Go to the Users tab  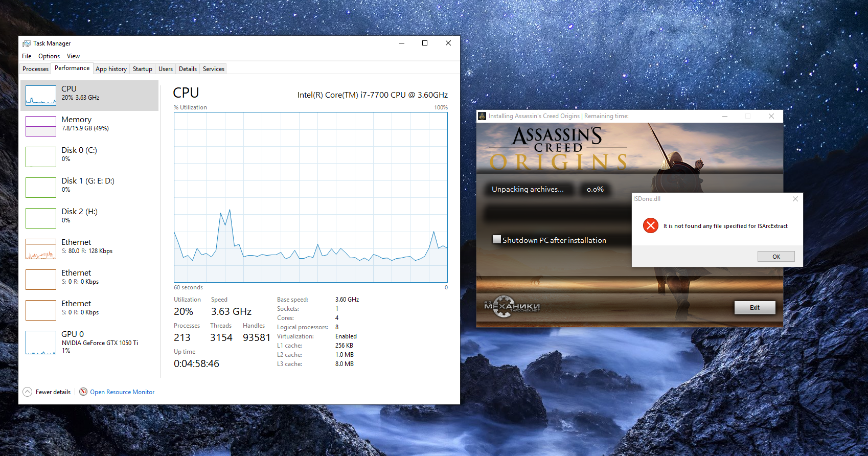[x=166, y=69]
